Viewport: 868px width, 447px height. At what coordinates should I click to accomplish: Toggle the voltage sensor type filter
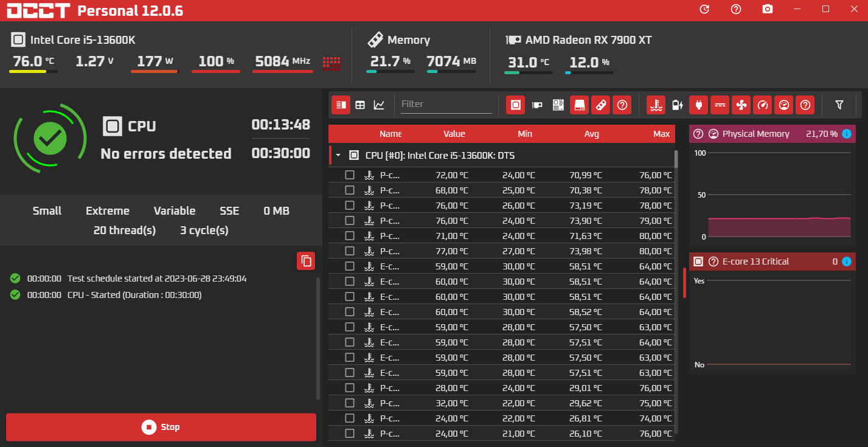(720, 105)
